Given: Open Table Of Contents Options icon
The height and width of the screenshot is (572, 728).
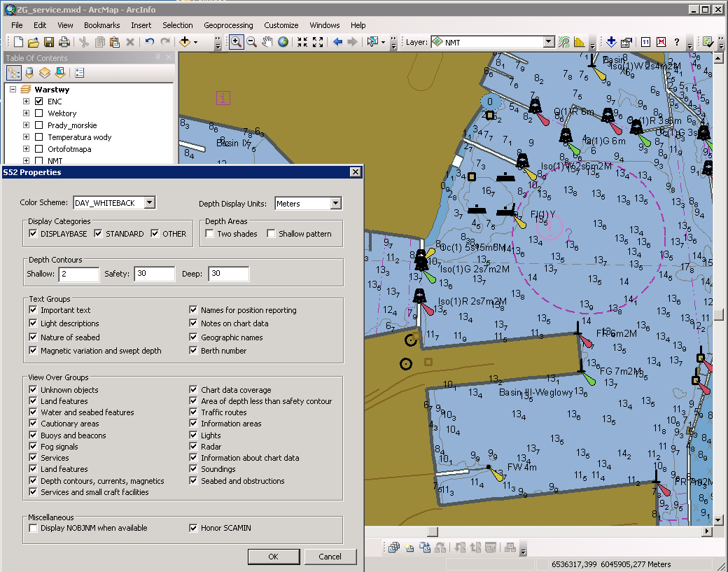Looking at the screenshot, I should 79,73.
